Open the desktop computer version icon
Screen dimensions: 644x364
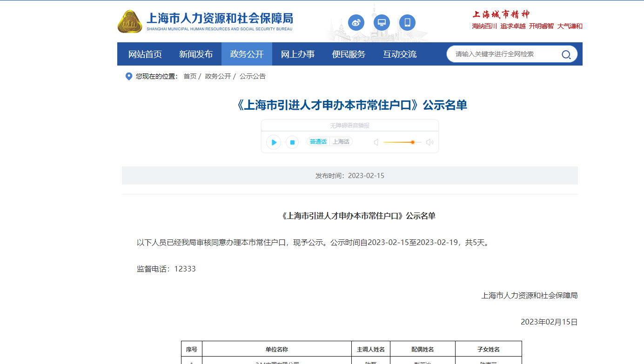point(382,22)
